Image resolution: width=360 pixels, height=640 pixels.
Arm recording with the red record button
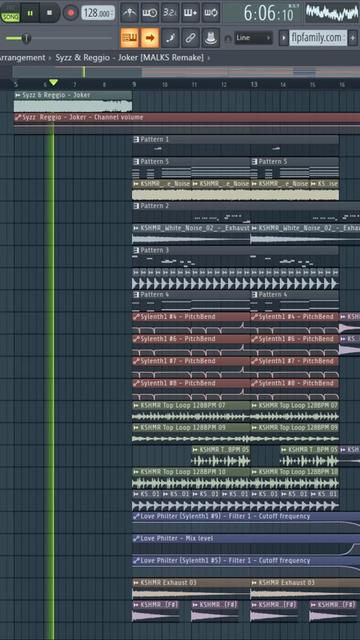[x=71, y=13]
